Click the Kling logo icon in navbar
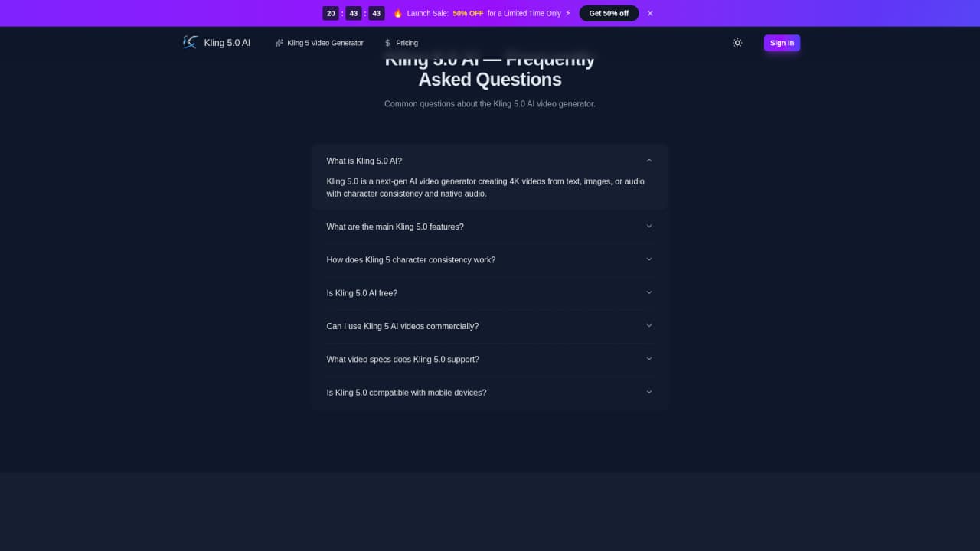The width and height of the screenshot is (980, 551). pyautogui.click(x=190, y=42)
